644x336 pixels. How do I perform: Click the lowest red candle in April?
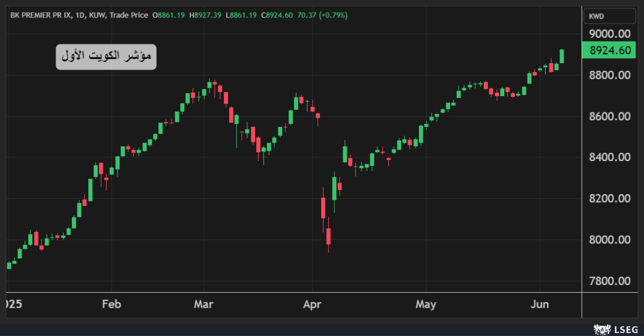(x=329, y=236)
